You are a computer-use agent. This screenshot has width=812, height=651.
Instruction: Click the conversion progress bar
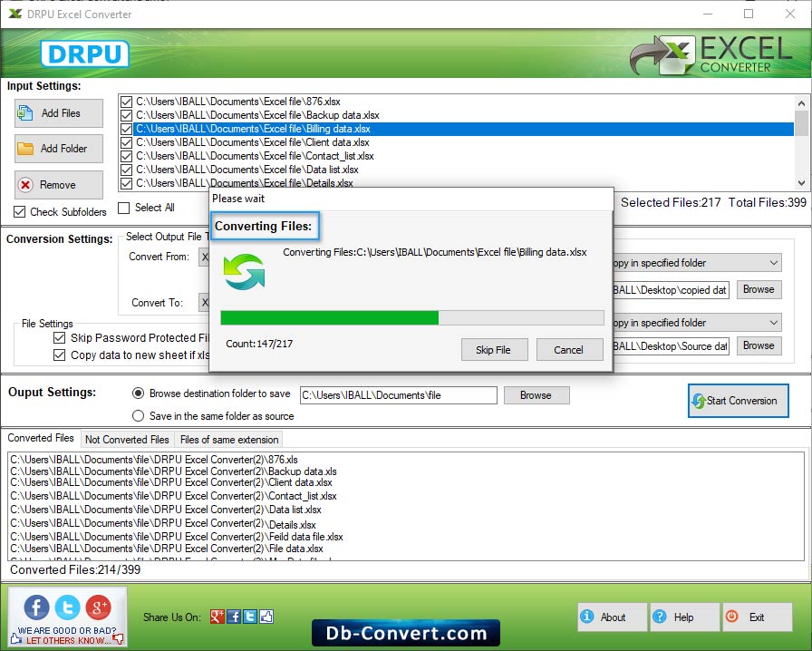(x=412, y=317)
